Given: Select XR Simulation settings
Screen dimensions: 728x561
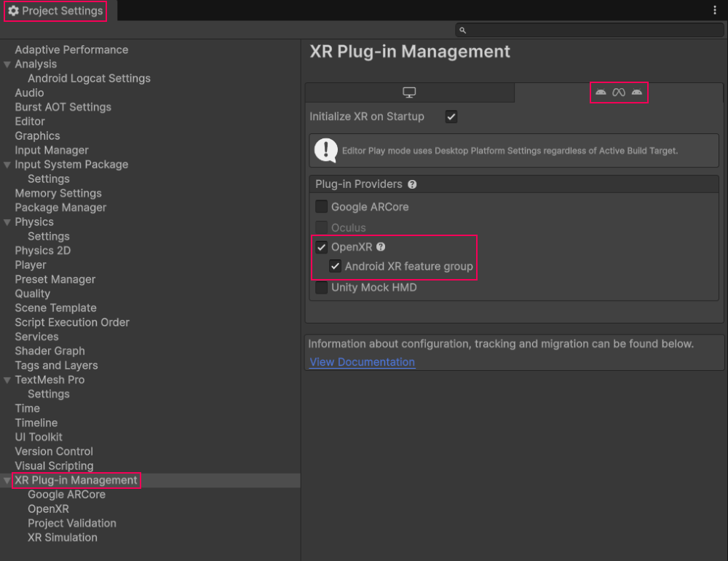Looking at the screenshot, I should (62, 538).
